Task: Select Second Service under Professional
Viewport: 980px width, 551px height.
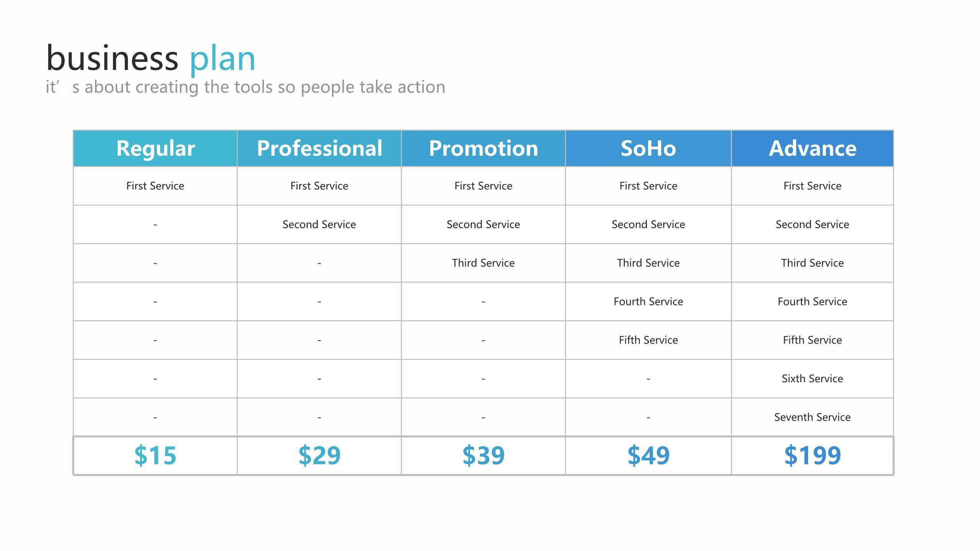Action: click(319, 224)
